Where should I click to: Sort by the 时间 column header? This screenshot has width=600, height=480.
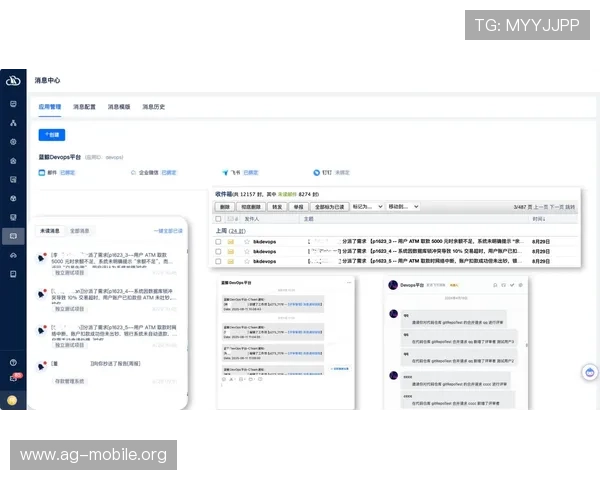click(x=538, y=219)
